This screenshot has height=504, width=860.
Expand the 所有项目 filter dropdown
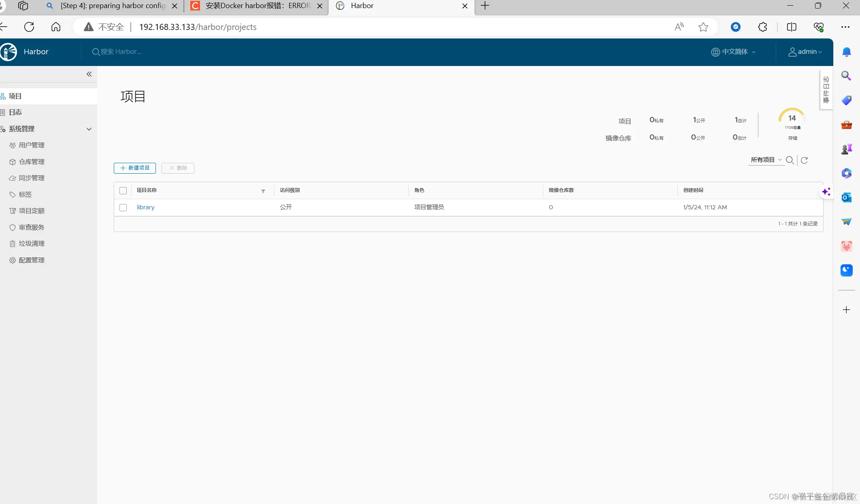766,160
